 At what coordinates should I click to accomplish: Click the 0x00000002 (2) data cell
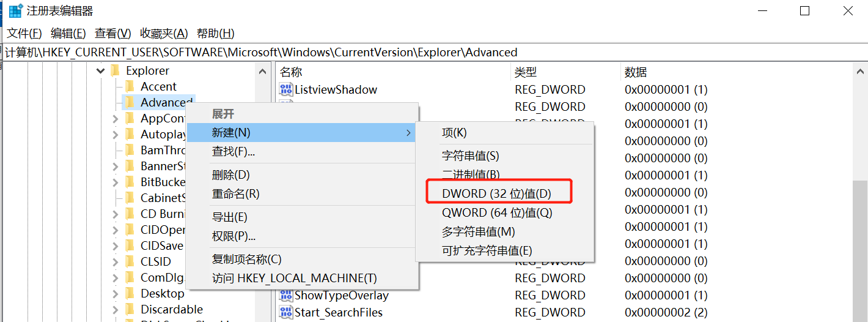pyautogui.click(x=666, y=312)
